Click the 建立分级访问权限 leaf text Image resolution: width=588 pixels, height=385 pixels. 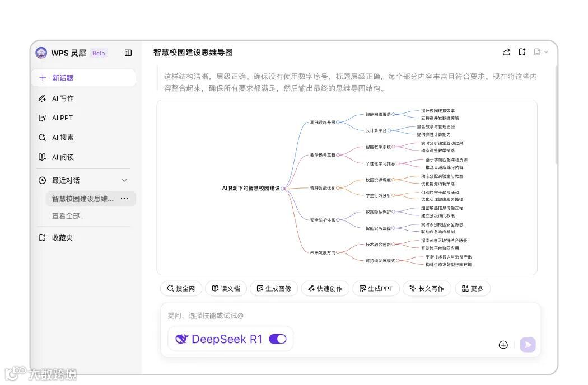coord(437,215)
